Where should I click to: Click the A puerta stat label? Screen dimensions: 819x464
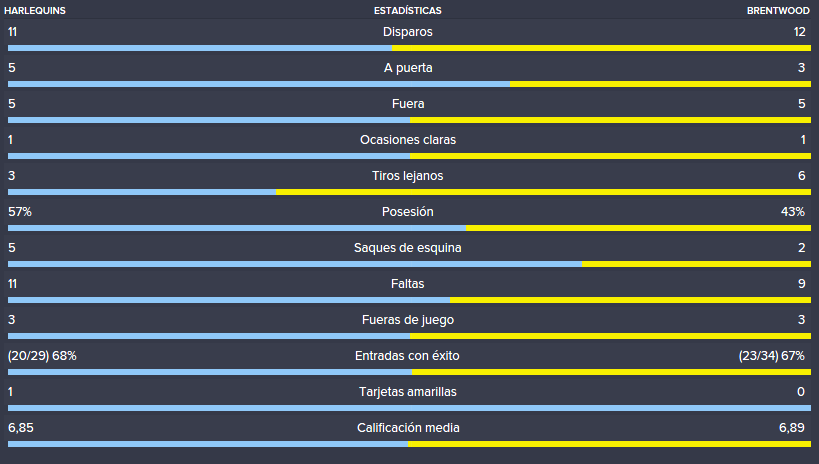(408, 68)
